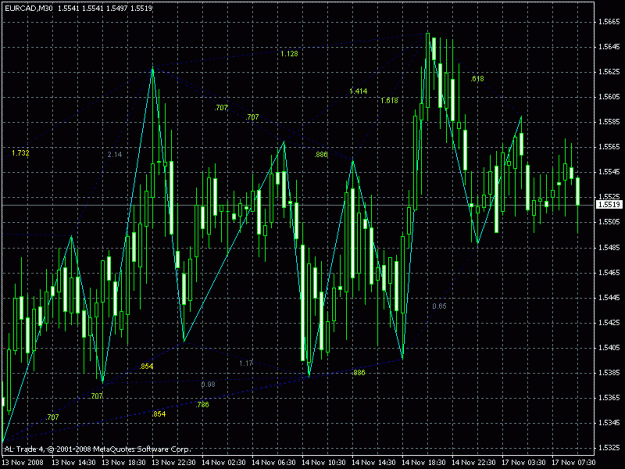Click the 13 Nov 22:30 time label
Viewport: 625px width, 469px height.
pos(173,463)
